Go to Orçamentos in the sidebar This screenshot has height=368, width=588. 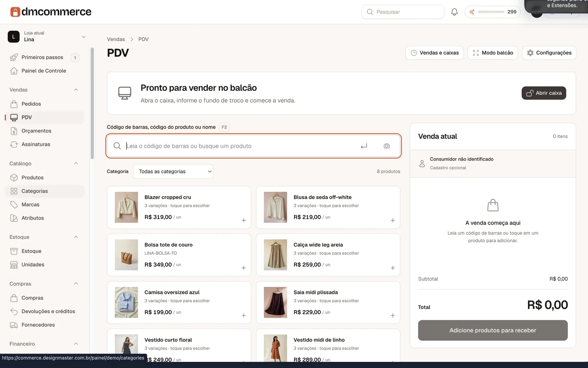(x=45, y=131)
